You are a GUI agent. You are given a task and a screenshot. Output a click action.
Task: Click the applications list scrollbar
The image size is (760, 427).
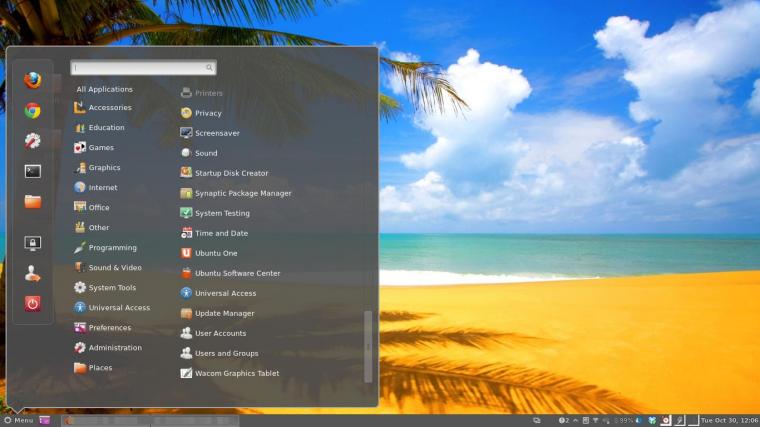click(x=368, y=347)
